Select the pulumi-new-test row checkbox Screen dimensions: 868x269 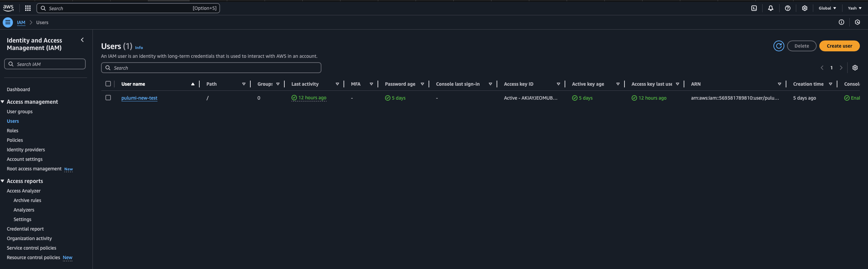coord(108,98)
